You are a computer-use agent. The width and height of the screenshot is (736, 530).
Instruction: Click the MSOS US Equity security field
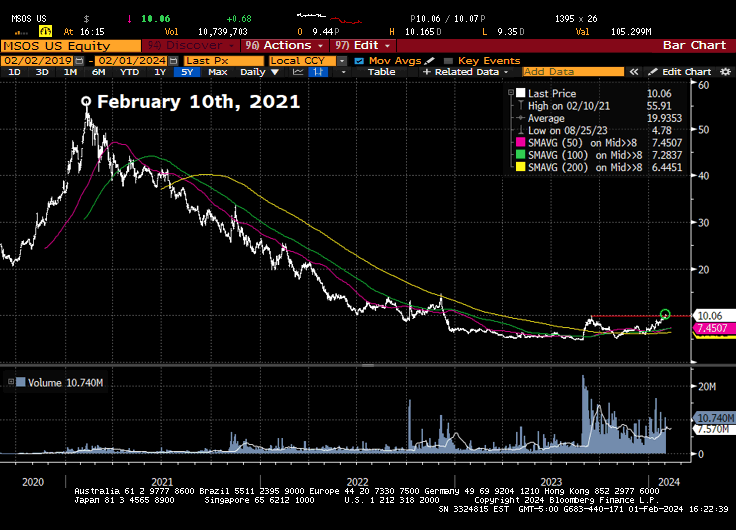pyautogui.click(x=71, y=46)
